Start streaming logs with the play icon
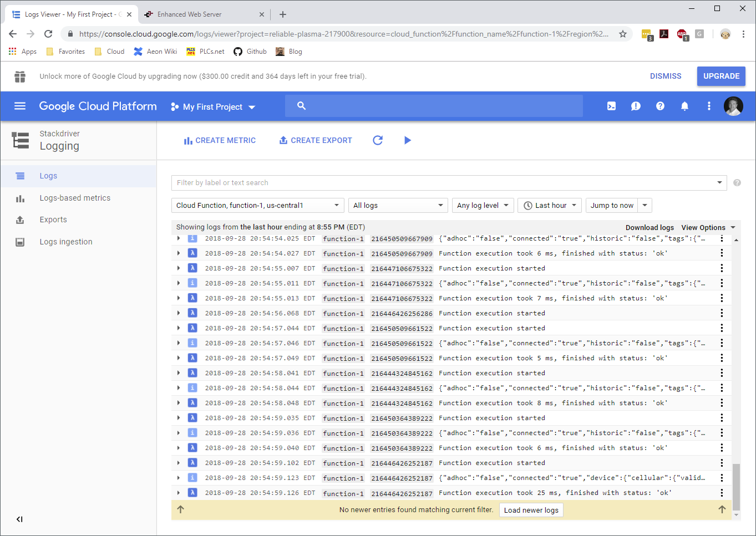The width and height of the screenshot is (756, 536). point(408,140)
